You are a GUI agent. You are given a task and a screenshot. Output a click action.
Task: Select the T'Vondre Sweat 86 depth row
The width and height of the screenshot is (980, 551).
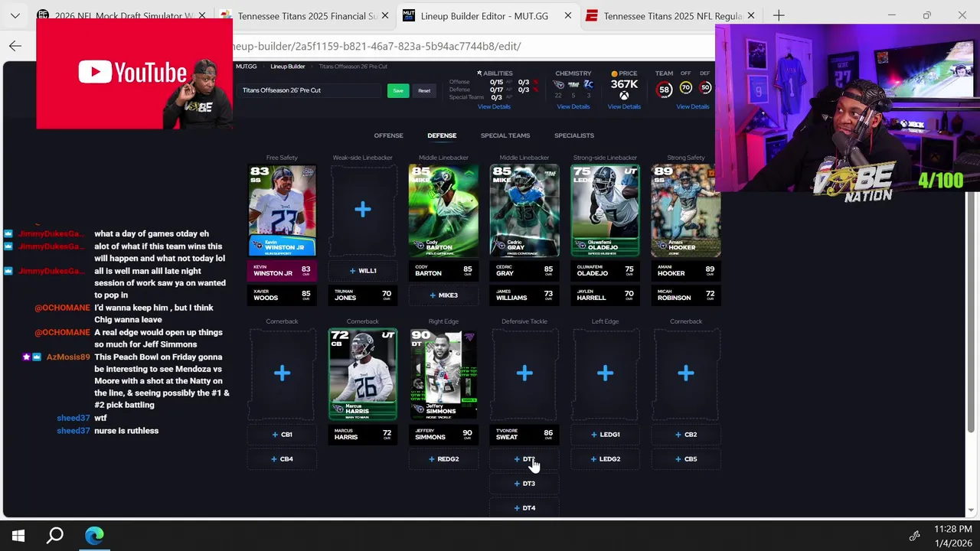point(524,435)
